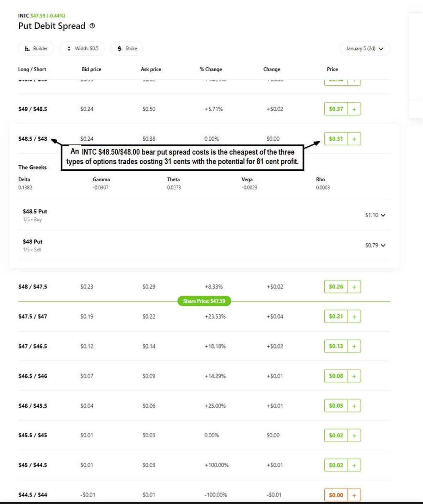Add the $44.5 / $44 spread with orange plus
423x504 pixels.
(354, 495)
